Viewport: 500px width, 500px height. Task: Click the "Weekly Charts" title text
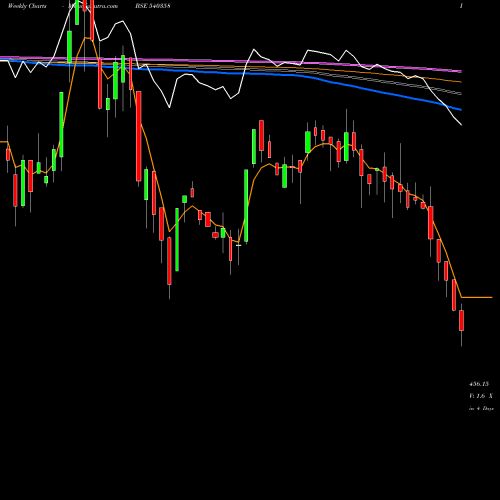27,6
